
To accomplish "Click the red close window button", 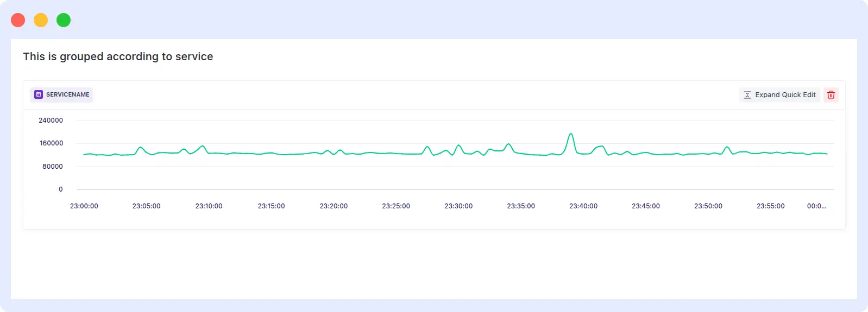I will point(18,20).
